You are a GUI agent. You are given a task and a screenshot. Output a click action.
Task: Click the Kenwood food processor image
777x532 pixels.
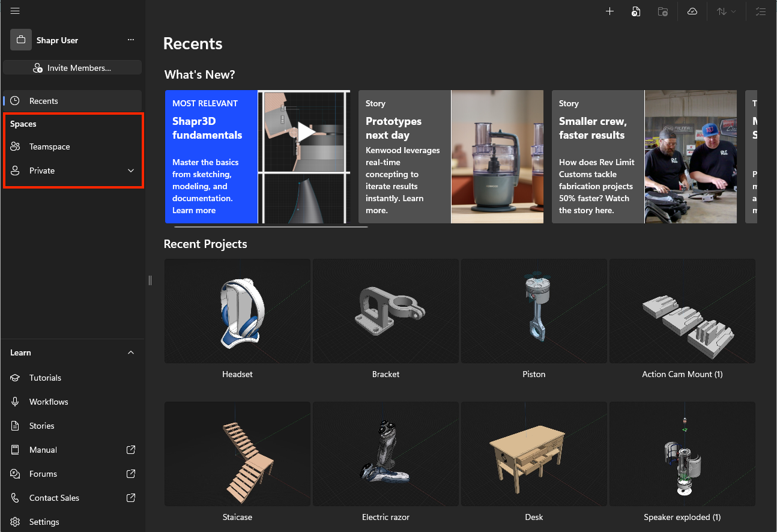(x=497, y=157)
